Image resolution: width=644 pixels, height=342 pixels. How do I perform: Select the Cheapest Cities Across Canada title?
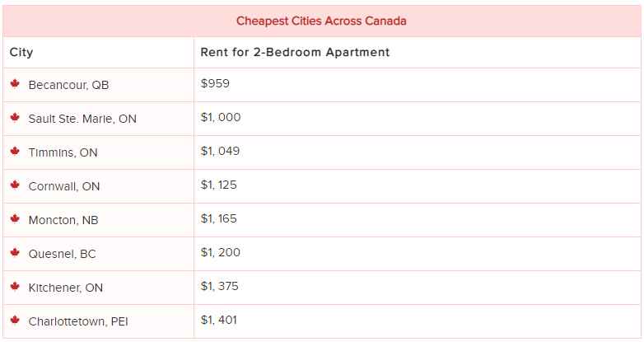(x=321, y=21)
